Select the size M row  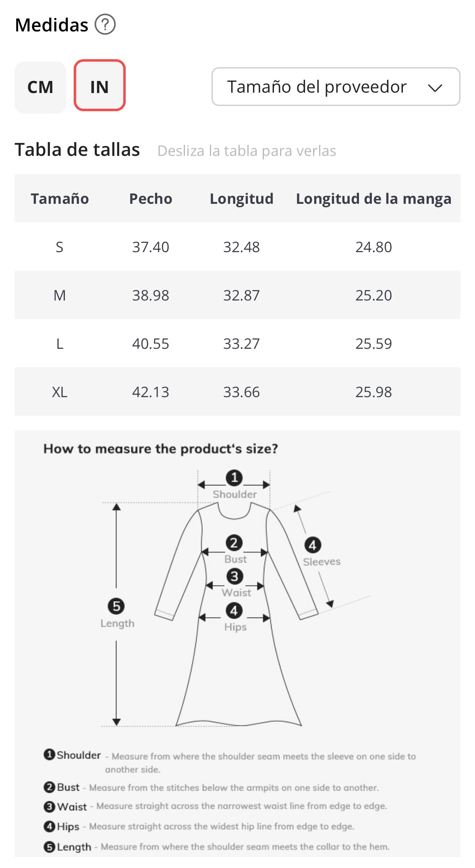[x=237, y=295]
